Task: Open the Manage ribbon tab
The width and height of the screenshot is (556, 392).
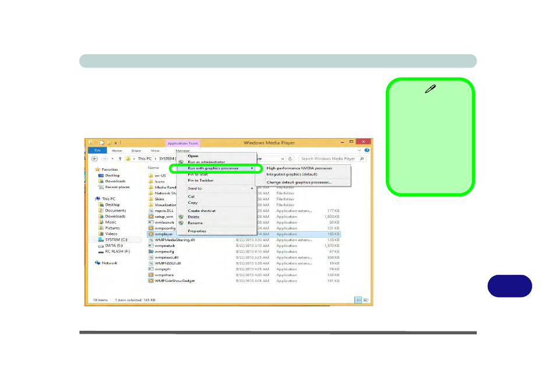Action: coord(182,151)
